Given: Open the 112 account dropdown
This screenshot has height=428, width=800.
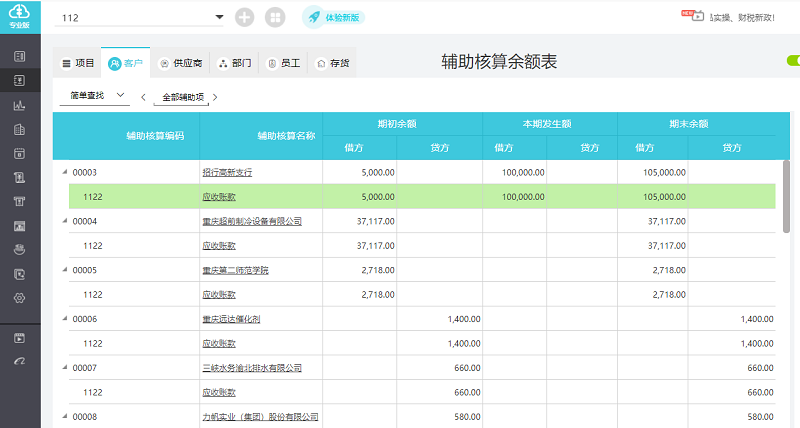Looking at the screenshot, I should (x=219, y=18).
